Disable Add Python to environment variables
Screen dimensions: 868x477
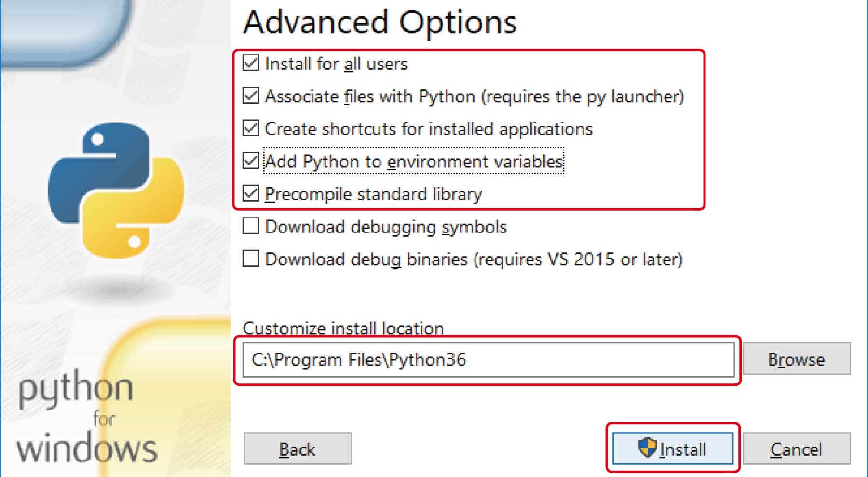tap(251, 161)
